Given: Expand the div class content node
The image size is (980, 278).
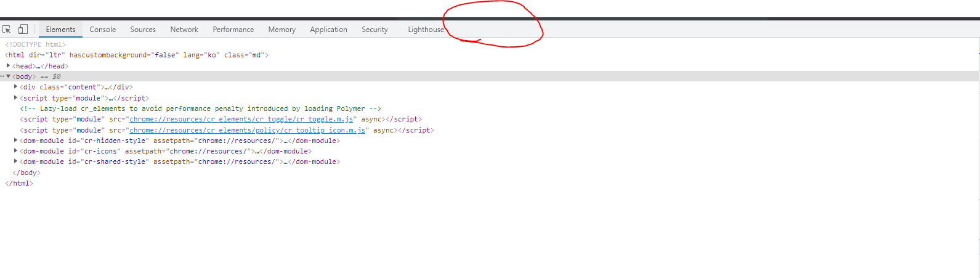Looking at the screenshot, I should 16,87.
